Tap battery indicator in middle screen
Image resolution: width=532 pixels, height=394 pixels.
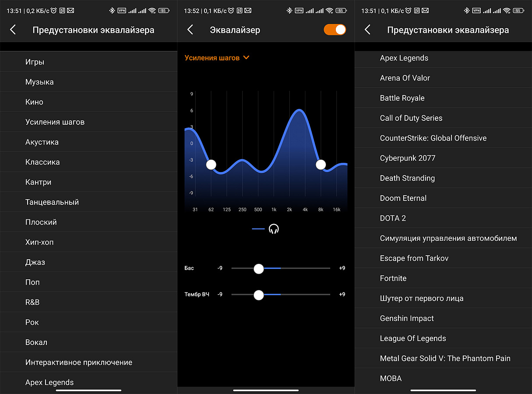pos(341,11)
